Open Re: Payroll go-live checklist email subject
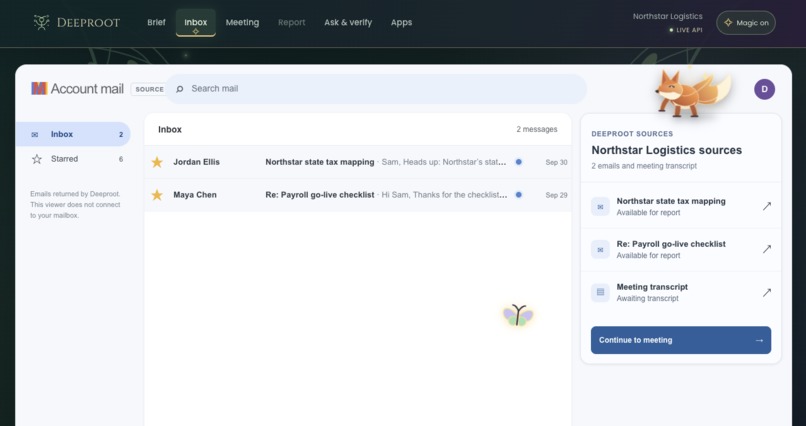Viewport: 806px width, 426px height. pyautogui.click(x=320, y=195)
